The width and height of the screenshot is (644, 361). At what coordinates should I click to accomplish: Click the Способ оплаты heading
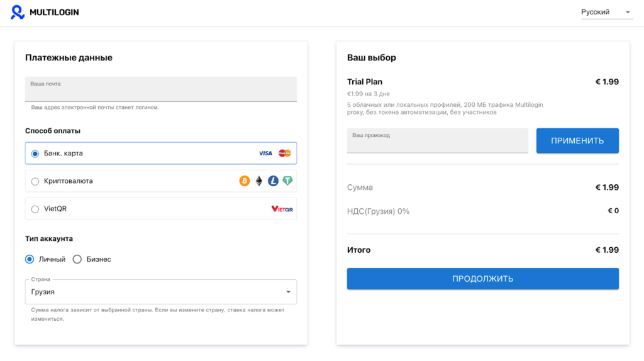[53, 131]
